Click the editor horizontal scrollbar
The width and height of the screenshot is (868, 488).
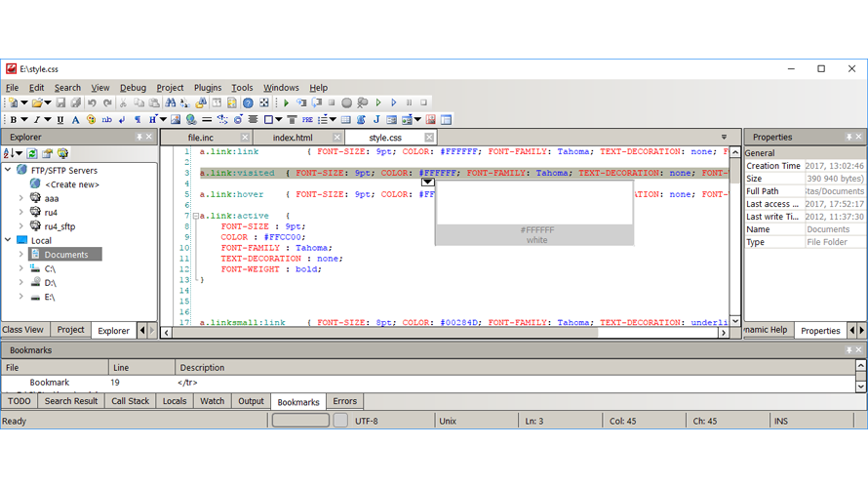click(x=384, y=333)
